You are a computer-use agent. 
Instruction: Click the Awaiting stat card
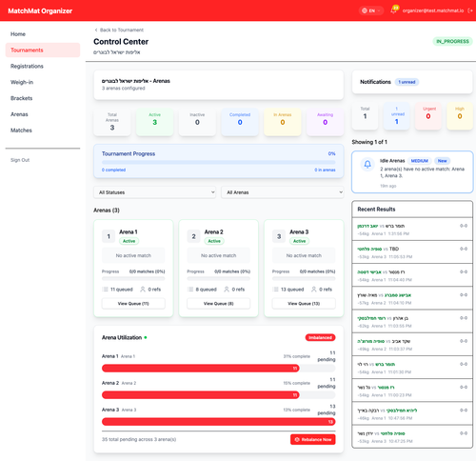pos(325,122)
